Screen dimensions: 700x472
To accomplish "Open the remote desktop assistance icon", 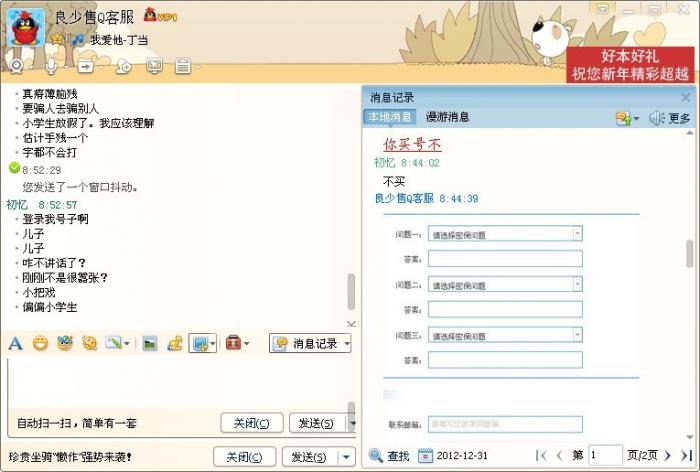I will pyautogui.click(x=154, y=66).
